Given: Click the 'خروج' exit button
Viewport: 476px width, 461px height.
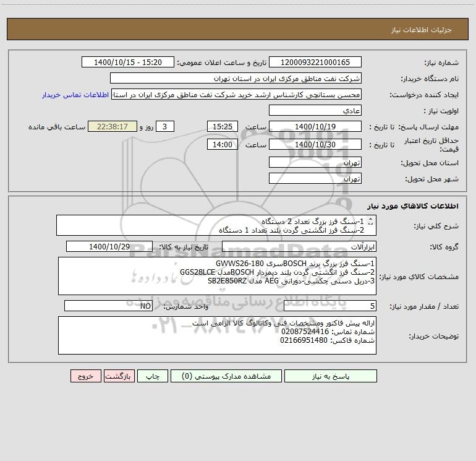Looking at the screenshot, I should click(85, 376).
